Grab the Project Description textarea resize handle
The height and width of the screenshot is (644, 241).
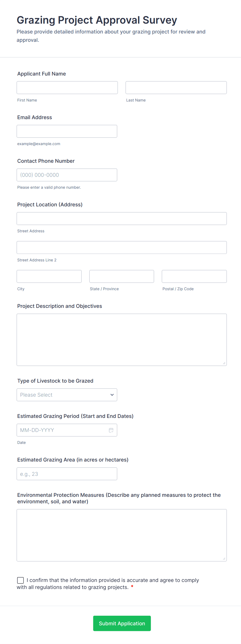224,363
